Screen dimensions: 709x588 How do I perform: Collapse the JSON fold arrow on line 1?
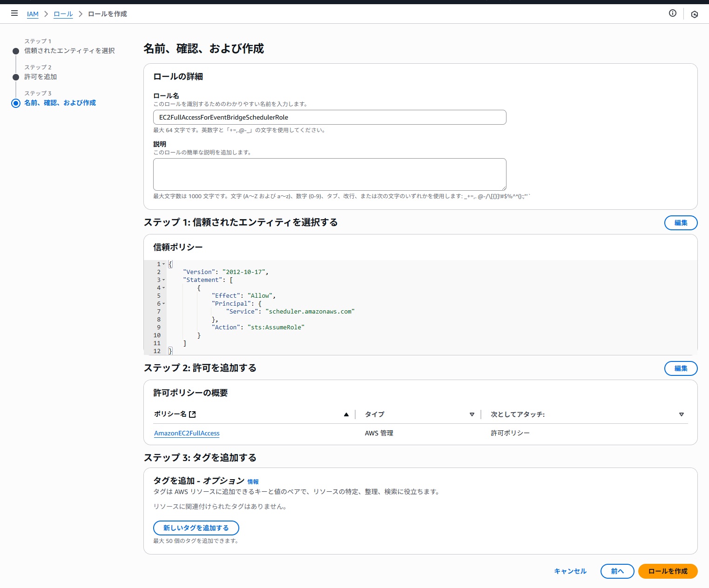tap(163, 264)
